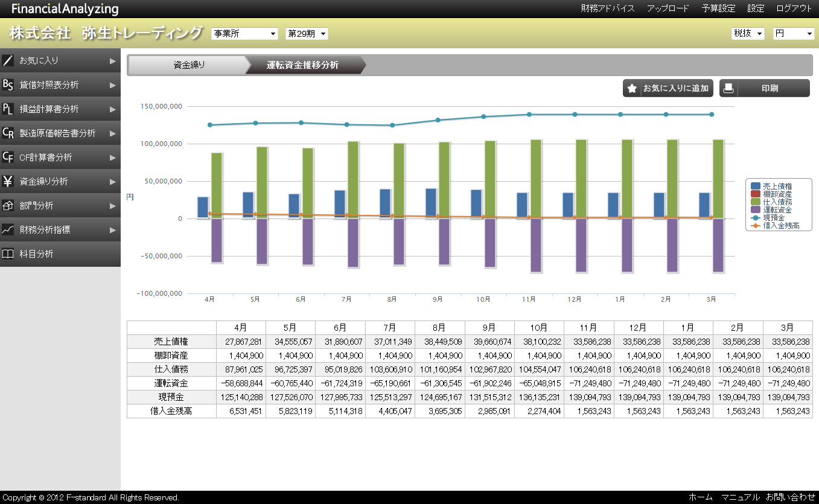The image size is (819, 504).
Task: Click the 4月 column header in table
Action: pos(241,328)
